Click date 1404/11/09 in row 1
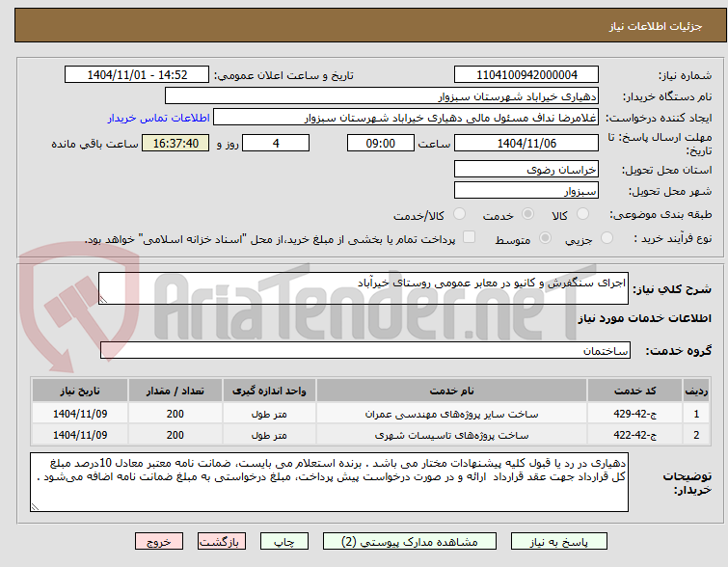The width and height of the screenshot is (728, 567). click(80, 414)
